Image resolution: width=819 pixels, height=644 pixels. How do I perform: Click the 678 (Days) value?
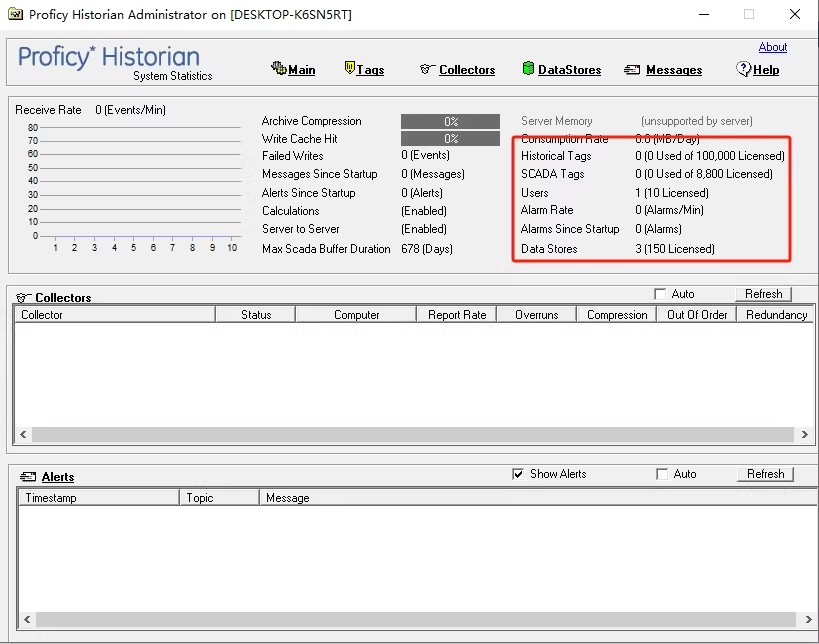(427, 249)
